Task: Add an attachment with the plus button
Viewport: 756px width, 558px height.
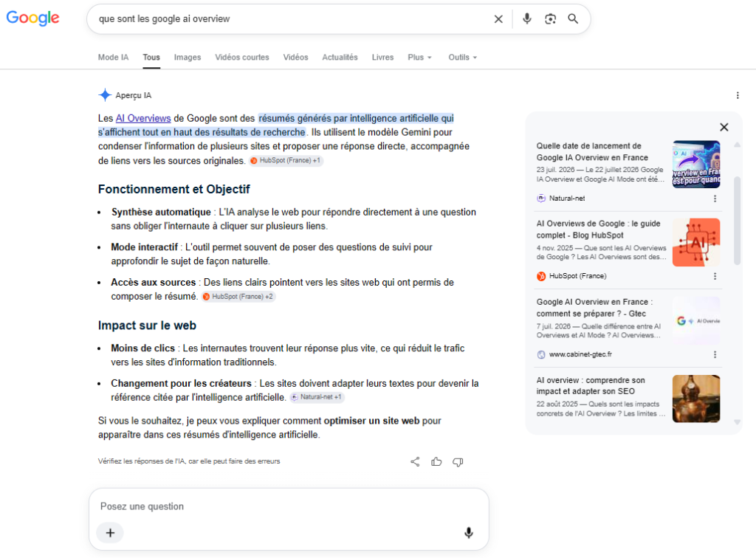Action: click(x=111, y=532)
